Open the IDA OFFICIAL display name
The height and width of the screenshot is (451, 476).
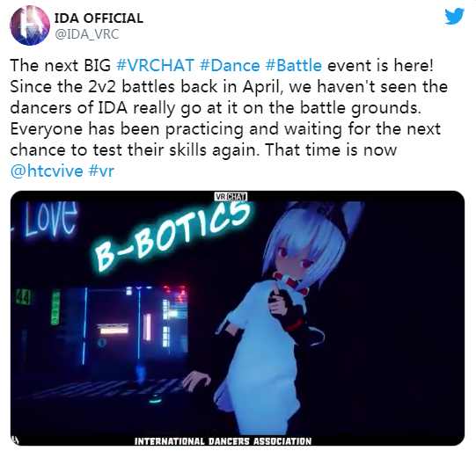tap(99, 18)
